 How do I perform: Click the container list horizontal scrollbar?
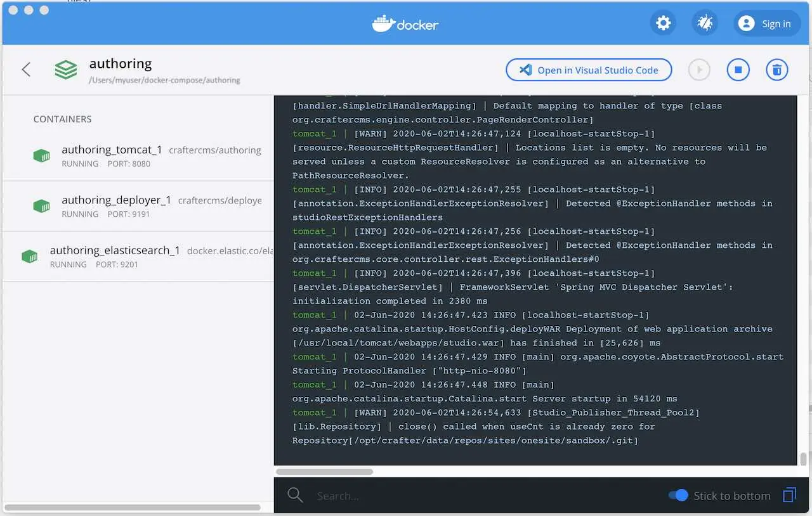[133, 507]
